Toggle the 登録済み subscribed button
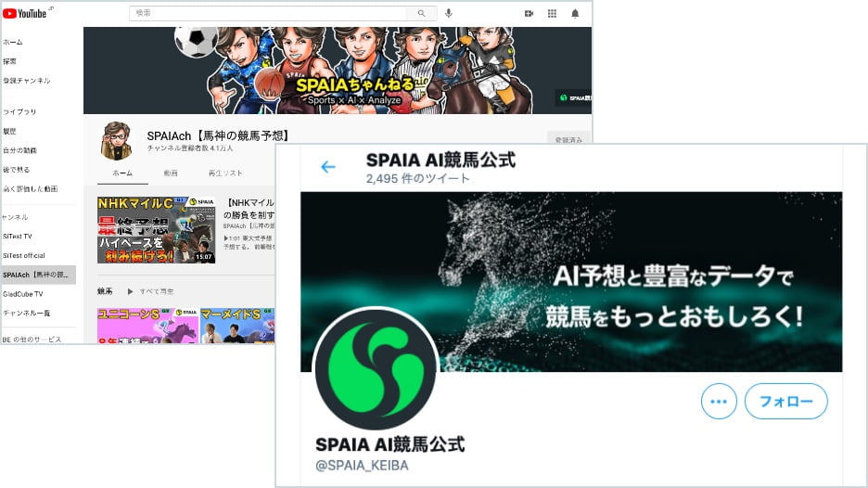 (x=568, y=139)
